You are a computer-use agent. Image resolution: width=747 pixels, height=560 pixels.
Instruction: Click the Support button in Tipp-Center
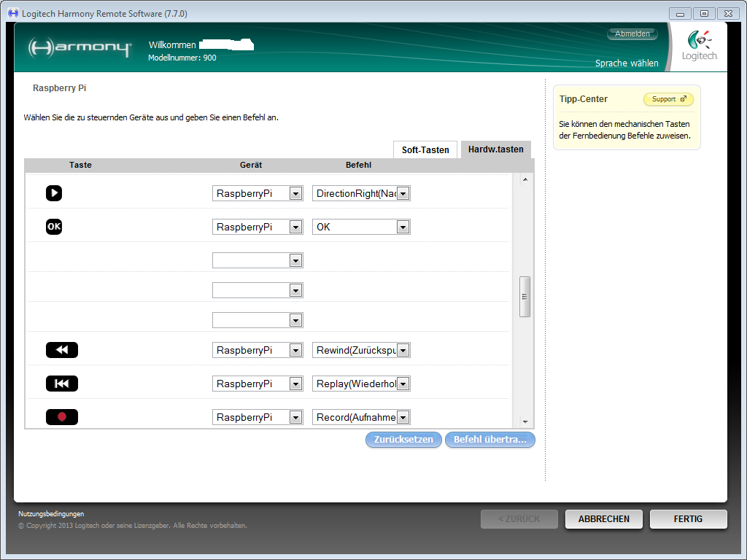click(x=668, y=99)
